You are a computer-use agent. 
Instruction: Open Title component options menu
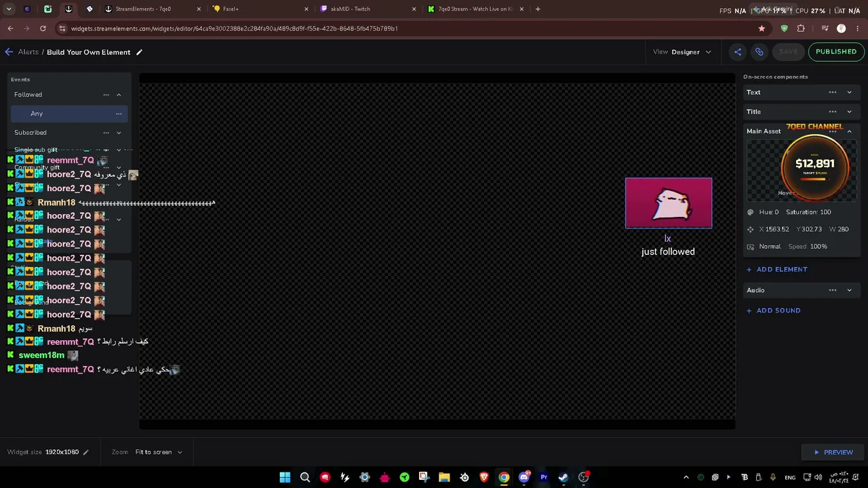tap(833, 112)
